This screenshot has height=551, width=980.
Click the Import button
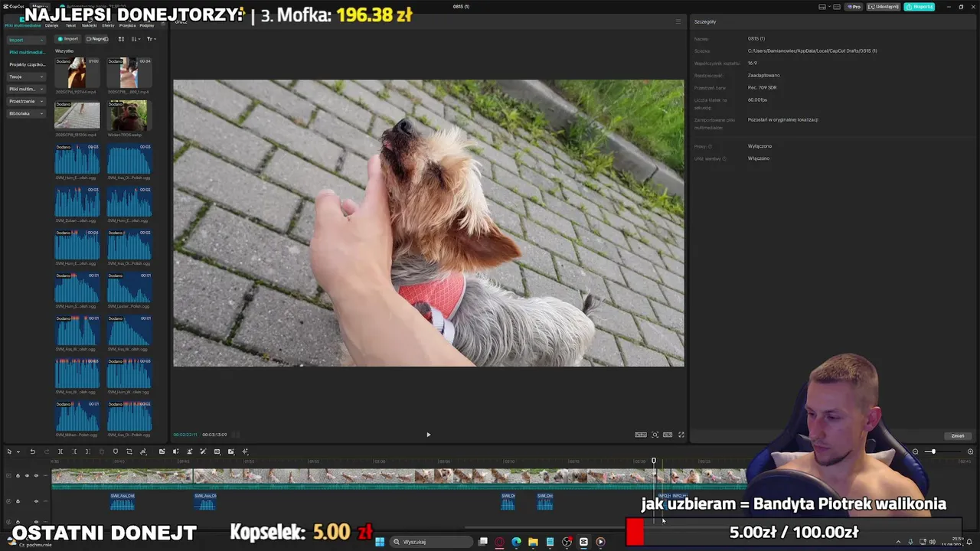[68, 39]
